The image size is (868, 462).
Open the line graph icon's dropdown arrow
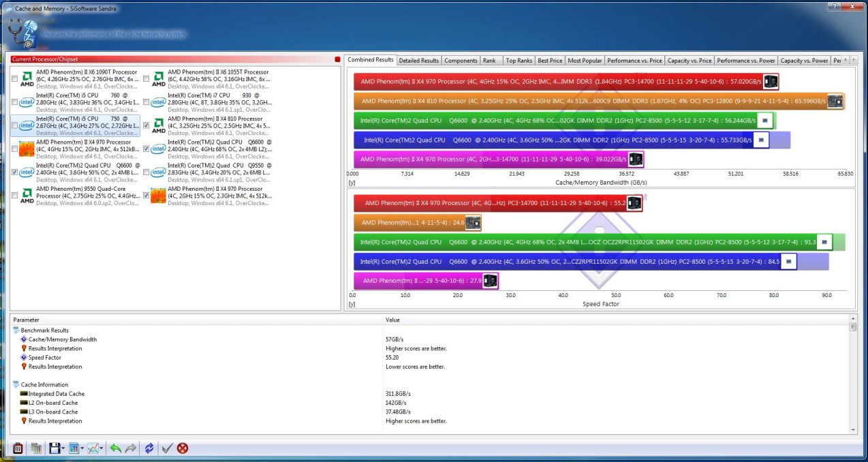click(102, 448)
